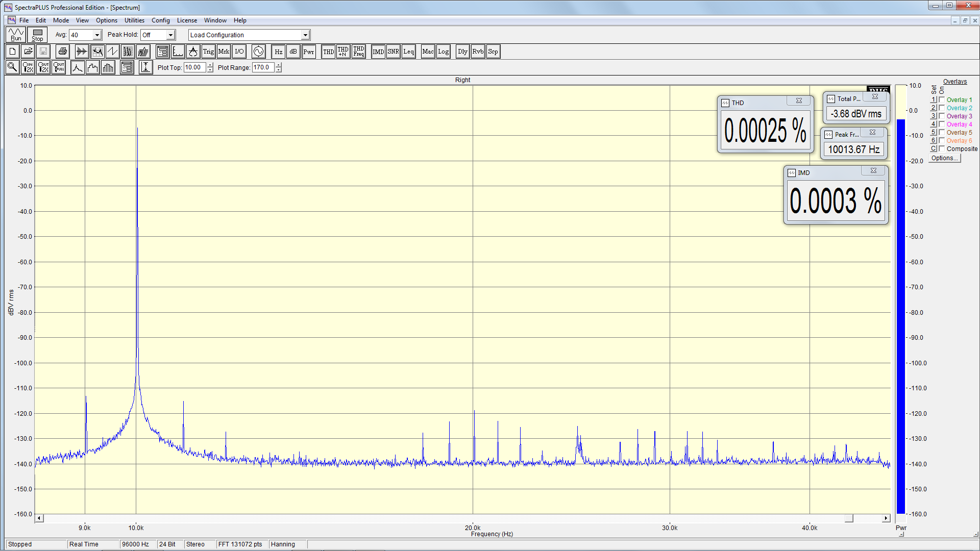The image size is (980, 551).
Task: Expand the Peak Hold dropdown
Action: pyautogui.click(x=170, y=35)
